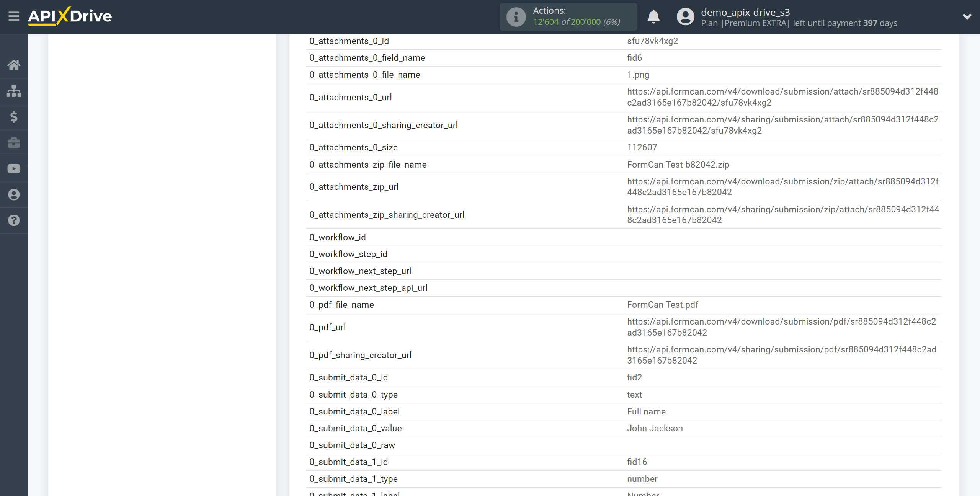The image size is (980, 496).
Task: Expand the account dropdown chevron
Action: 967,16
